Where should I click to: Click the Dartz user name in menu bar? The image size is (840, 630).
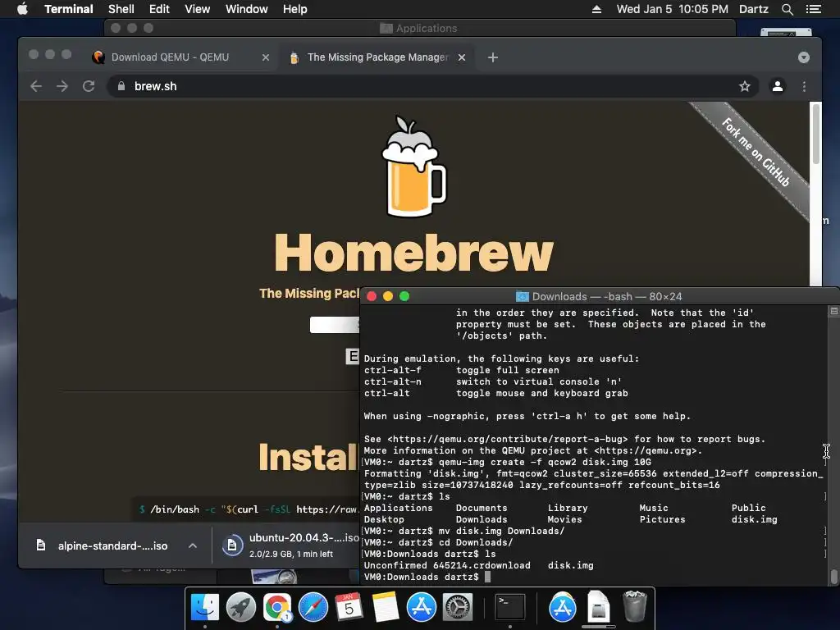point(753,9)
